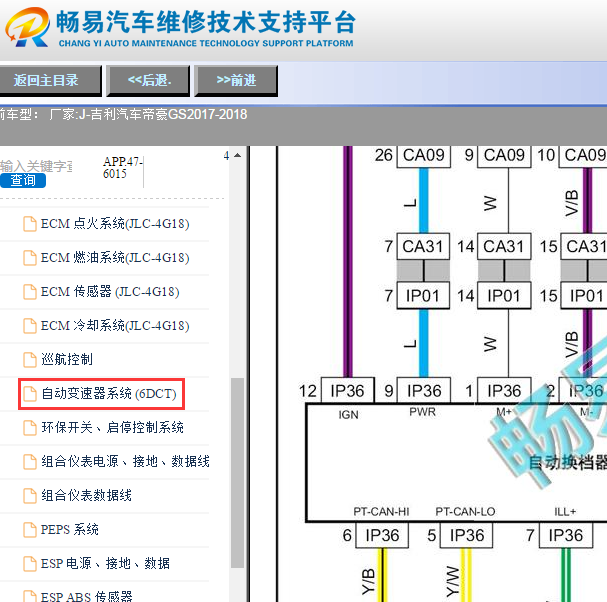Click the IP36 connector at pin 5

point(466,535)
